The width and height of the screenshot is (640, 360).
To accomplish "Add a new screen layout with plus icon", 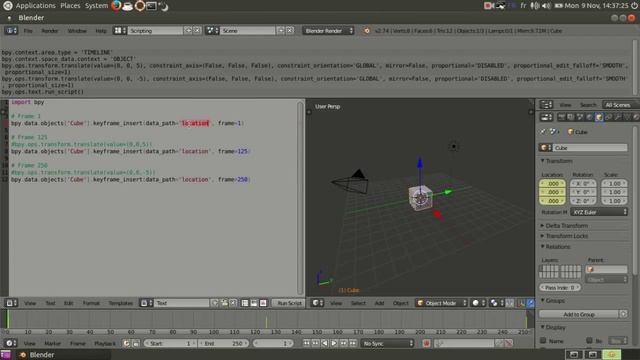I will 188,31.
